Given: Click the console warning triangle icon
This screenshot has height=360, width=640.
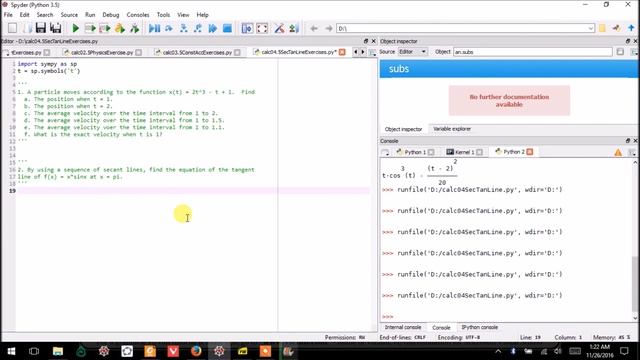Looking at the screenshot, I should click(x=618, y=152).
